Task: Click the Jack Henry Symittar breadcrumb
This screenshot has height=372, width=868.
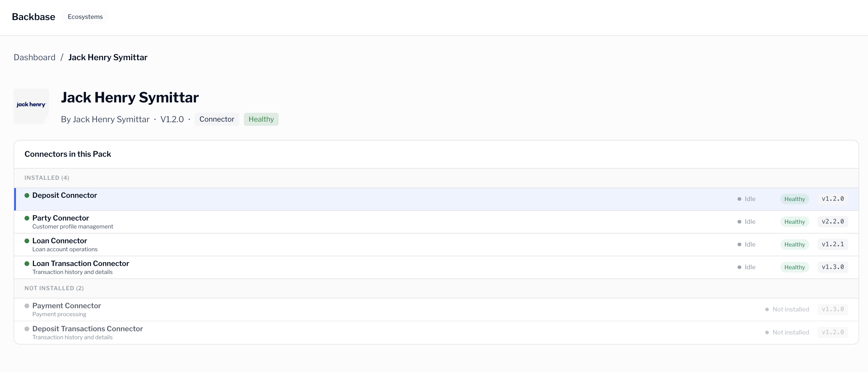Action: [x=108, y=57]
